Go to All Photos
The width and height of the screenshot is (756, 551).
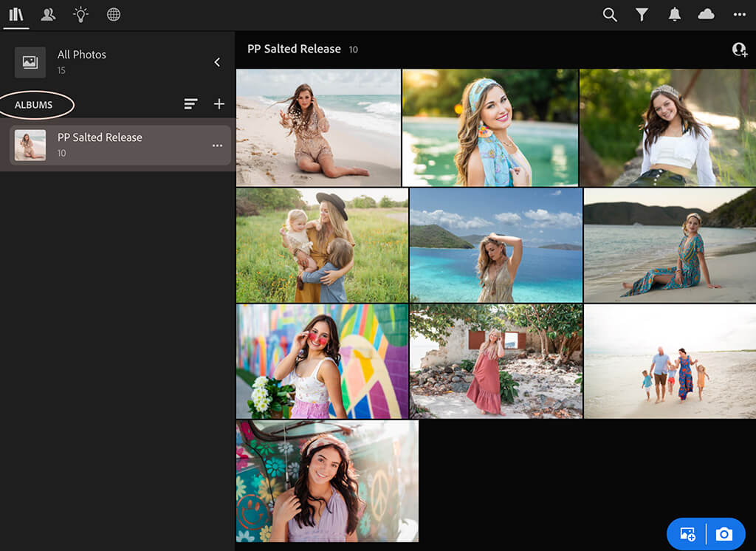point(81,54)
